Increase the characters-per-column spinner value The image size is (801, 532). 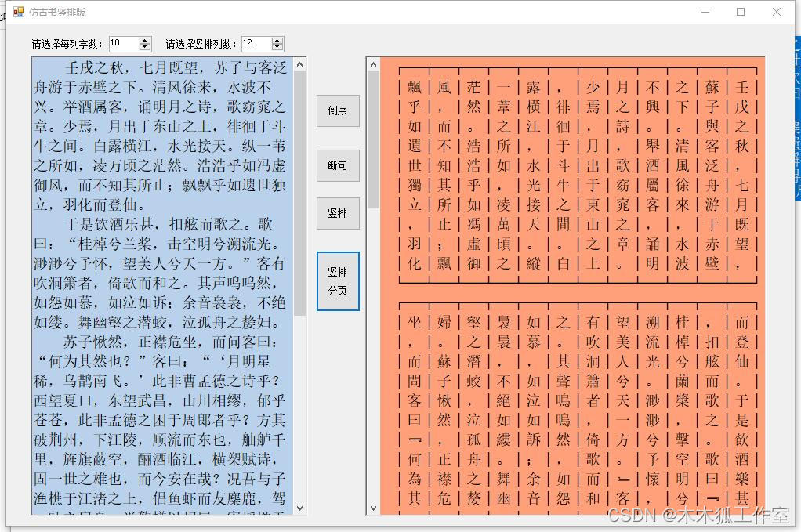[145, 40]
